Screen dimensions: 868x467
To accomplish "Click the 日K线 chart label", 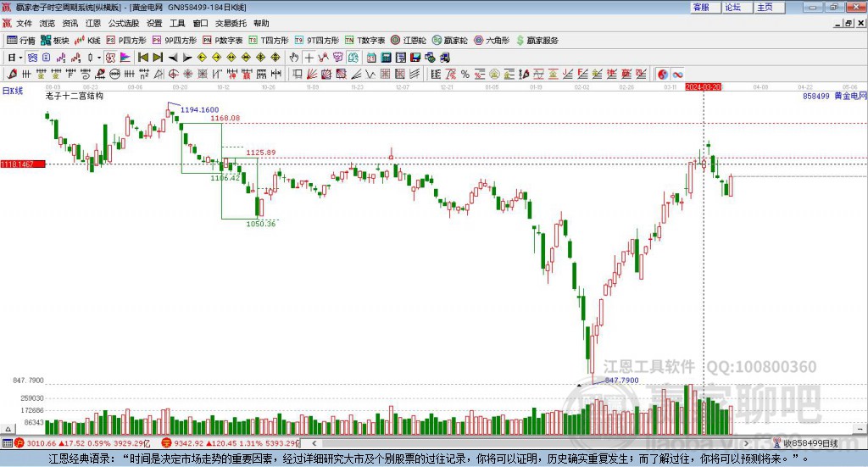I will [x=13, y=92].
